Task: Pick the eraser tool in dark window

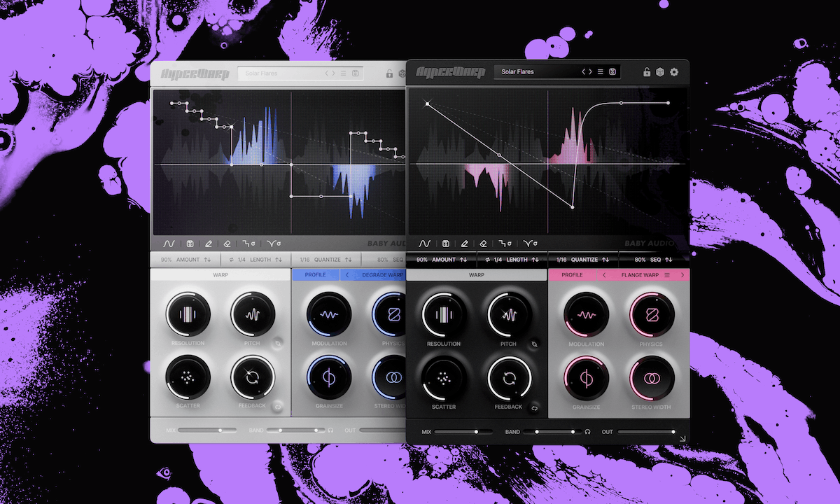Action: [x=482, y=244]
